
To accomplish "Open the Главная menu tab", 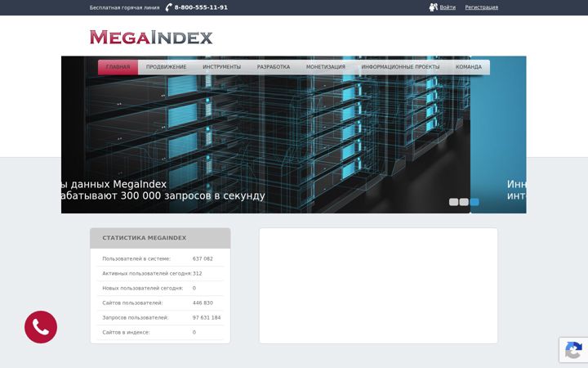I will point(118,67).
